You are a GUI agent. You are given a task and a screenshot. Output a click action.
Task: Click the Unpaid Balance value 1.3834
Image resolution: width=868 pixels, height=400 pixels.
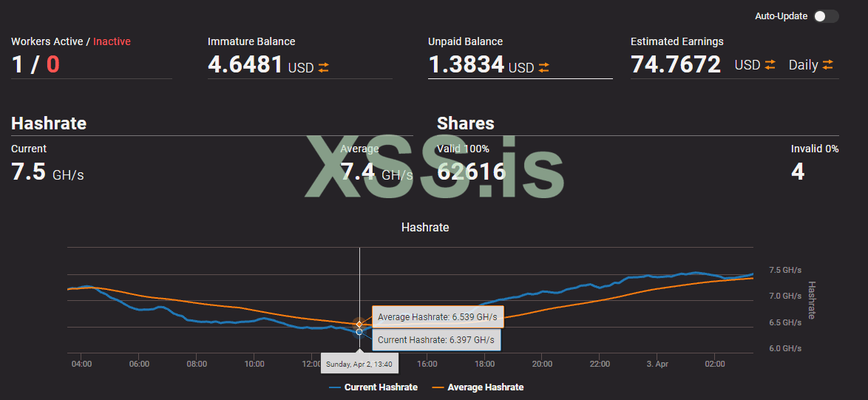(x=466, y=65)
